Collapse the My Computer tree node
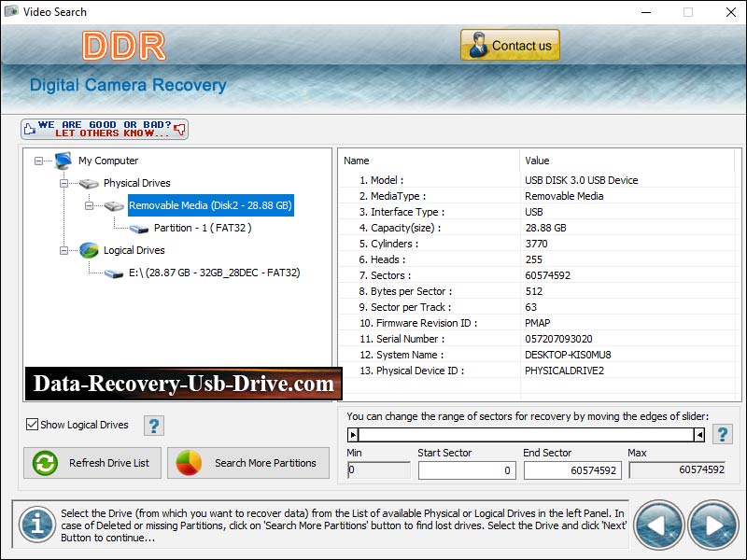Viewport: 747px width, 560px height. click(x=38, y=161)
